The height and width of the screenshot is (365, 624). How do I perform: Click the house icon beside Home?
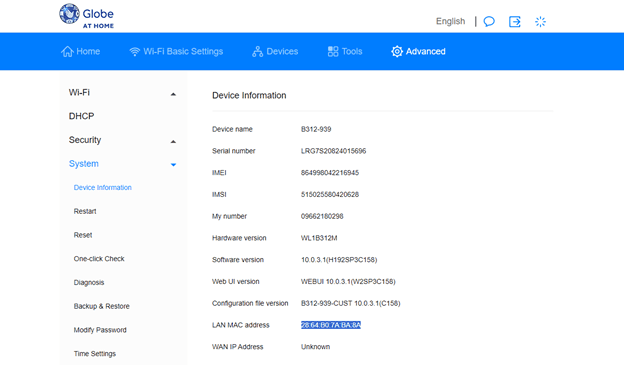pos(67,51)
